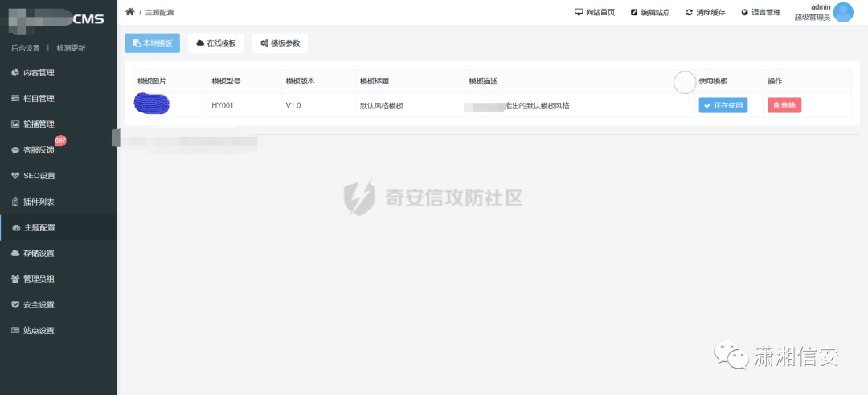This screenshot has width=868, height=395.
Task: Delete template HY001 with 删除 button
Action: coord(784,105)
